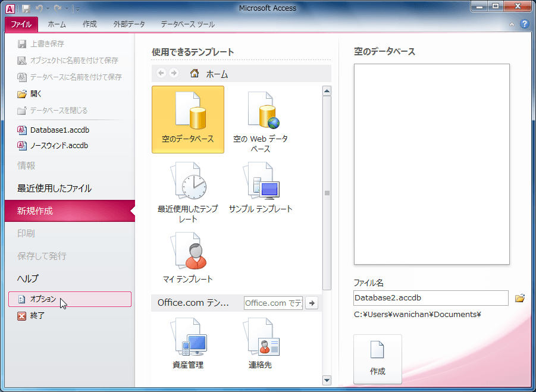Click the blank database preview pane
Image resolution: width=536 pixels, height=392 pixels.
432,164
